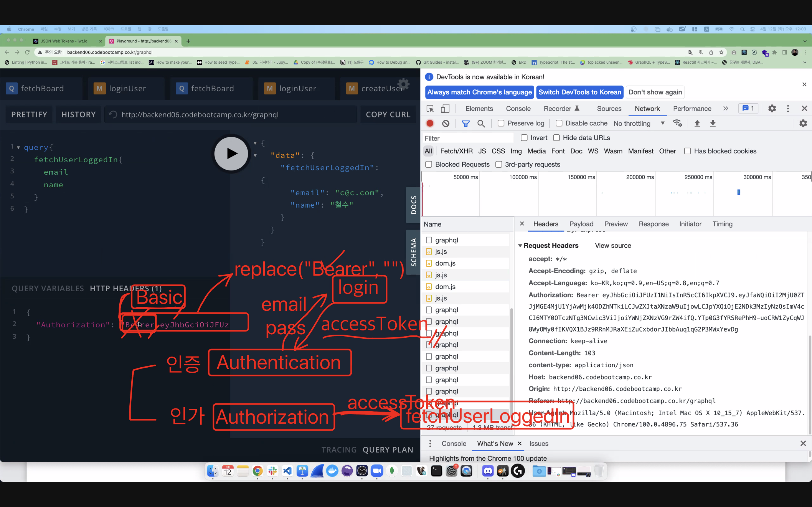Toggle device toolbar icon in DevTools

(x=445, y=109)
